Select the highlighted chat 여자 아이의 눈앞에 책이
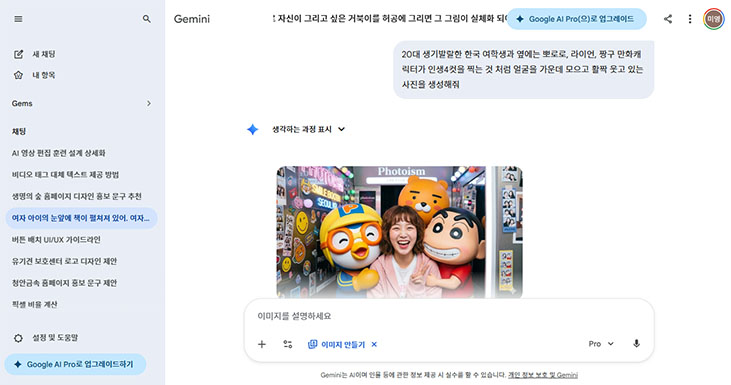Viewport: 731px width, 385px height. click(82, 218)
